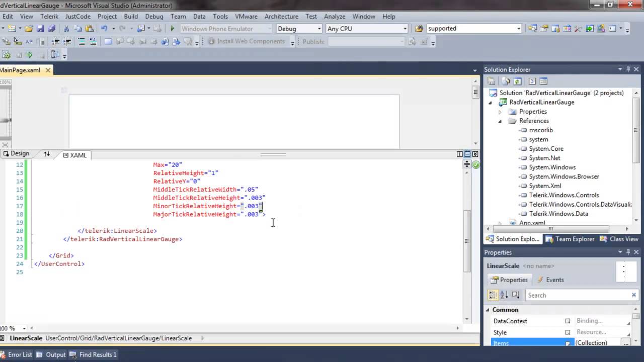This screenshot has width=644, height=362.
Task: Click LinearScale in the breadcrumb bar
Action: [x=26, y=338]
